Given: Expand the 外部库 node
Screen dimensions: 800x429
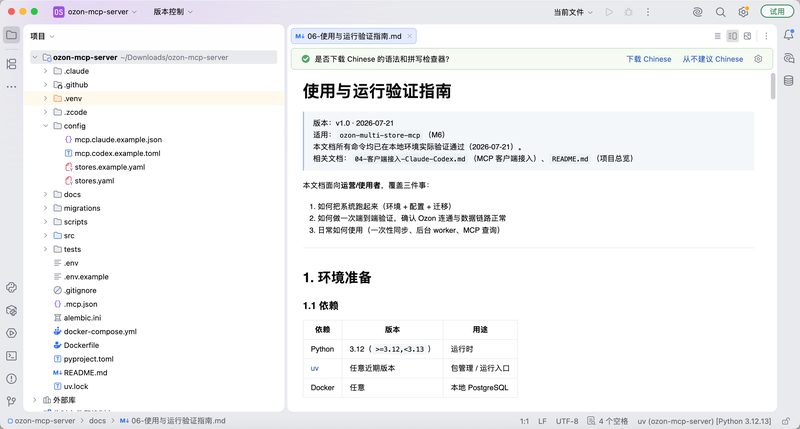Looking at the screenshot, I should tap(35, 400).
